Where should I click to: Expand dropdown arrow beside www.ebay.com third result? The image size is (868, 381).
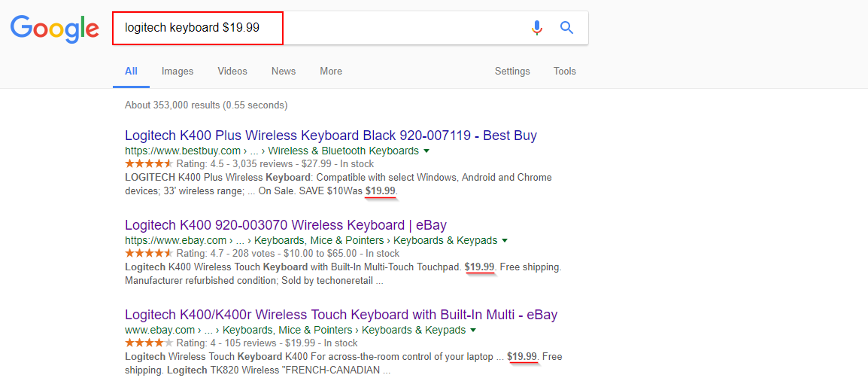pyautogui.click(x=473, y=330)
